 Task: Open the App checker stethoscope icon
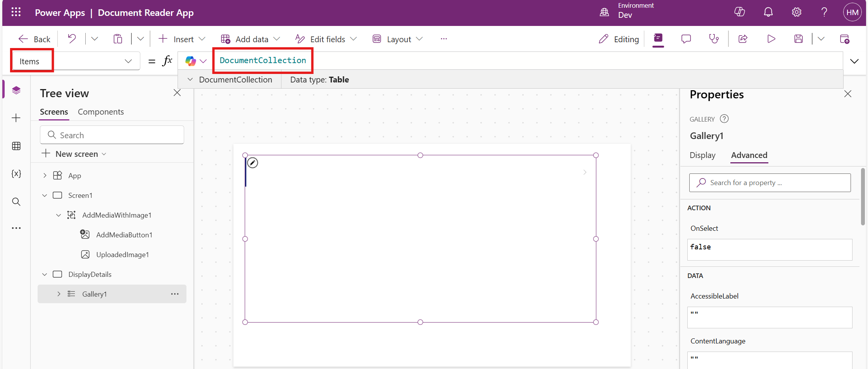(714, 39)
